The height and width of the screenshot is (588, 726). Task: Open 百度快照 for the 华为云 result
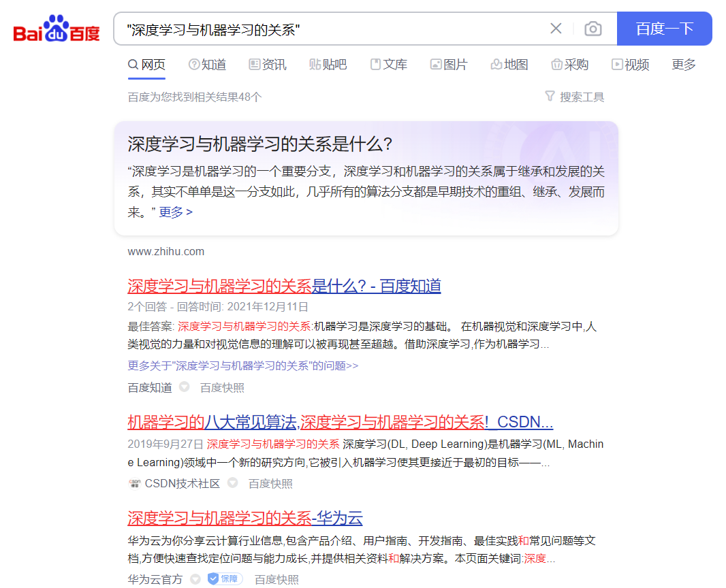tap(277, 579)
